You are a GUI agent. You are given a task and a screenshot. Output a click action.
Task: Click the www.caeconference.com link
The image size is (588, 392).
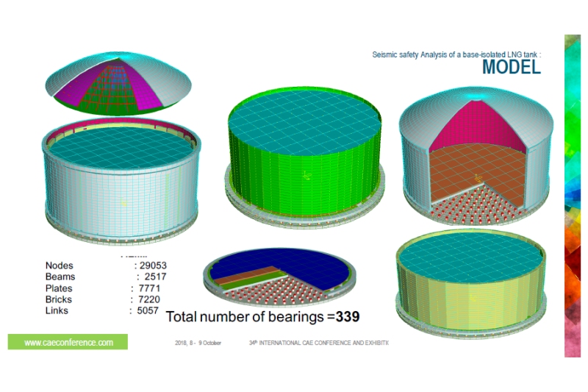coord(68,342)
